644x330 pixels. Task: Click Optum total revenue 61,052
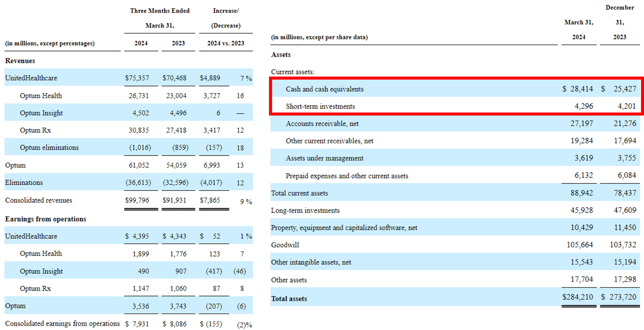click(x=139, y=165)
